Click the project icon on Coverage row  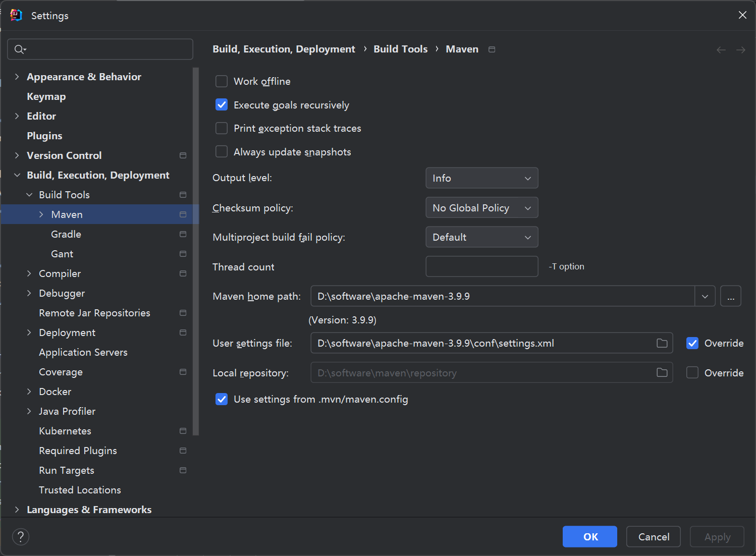click(x=183, y=372)
